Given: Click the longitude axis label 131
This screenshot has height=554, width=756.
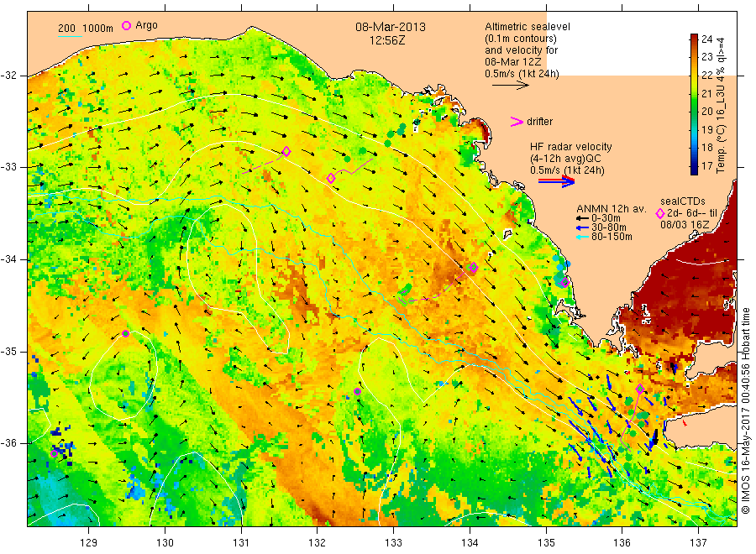Looking at the screenshot, I should pyautogui.click(x=241, y=543).
